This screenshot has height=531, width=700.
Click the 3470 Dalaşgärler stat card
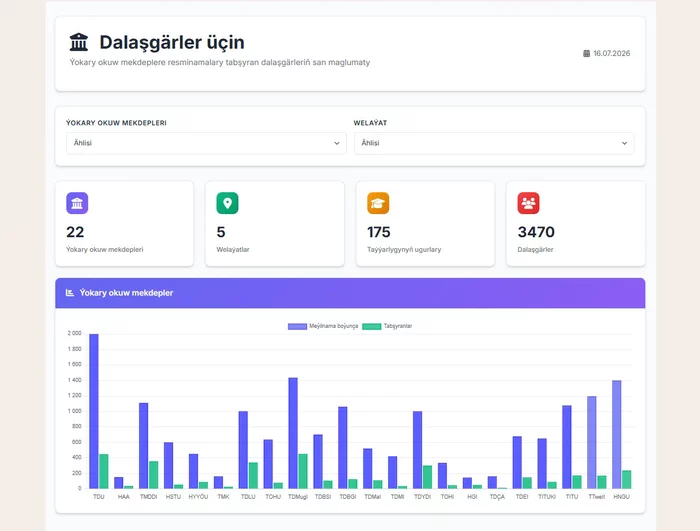click(x=575, y=224)
